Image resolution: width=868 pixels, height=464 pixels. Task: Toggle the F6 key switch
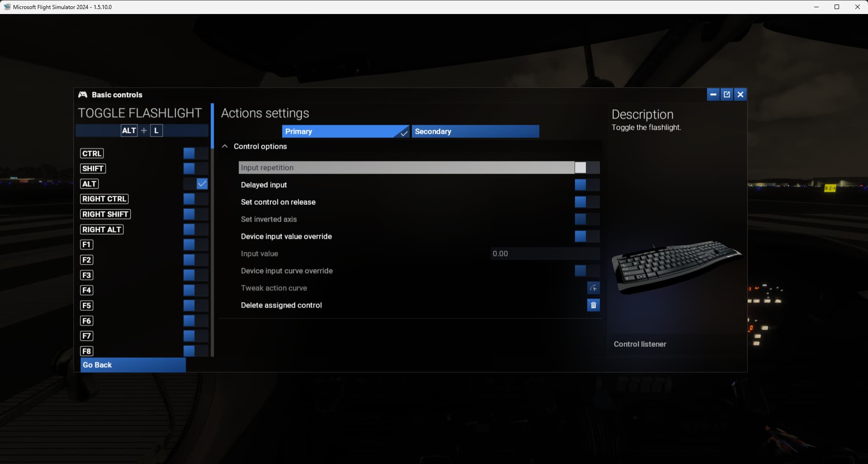[x=196, y=321]
